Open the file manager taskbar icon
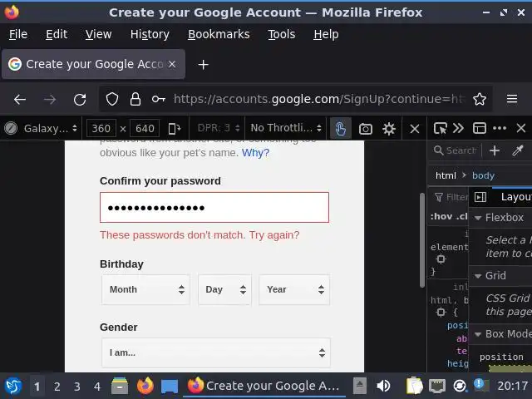Image resolution: width=532 pixels, height=399 pixels. tap(120, 386)
